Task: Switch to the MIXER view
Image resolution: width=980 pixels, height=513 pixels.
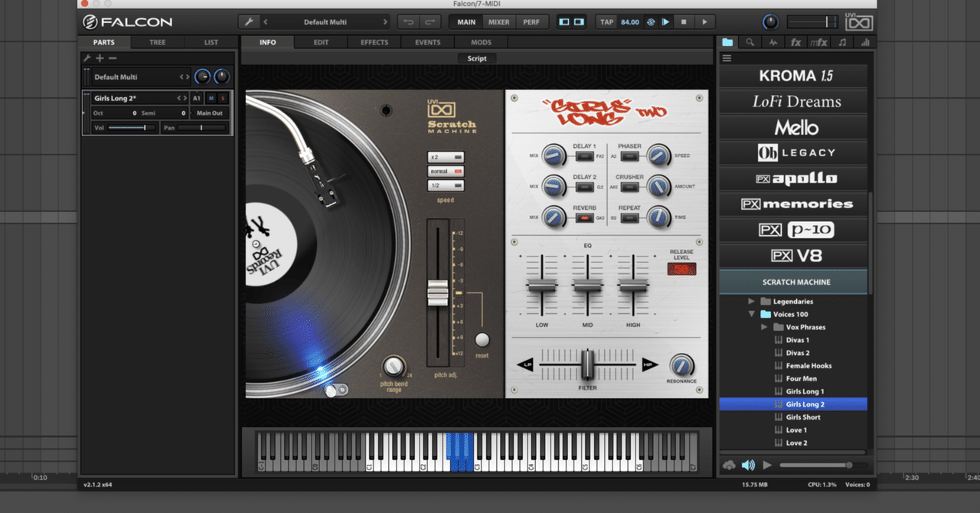Action: pyautogui.click(x=498, y=22)
